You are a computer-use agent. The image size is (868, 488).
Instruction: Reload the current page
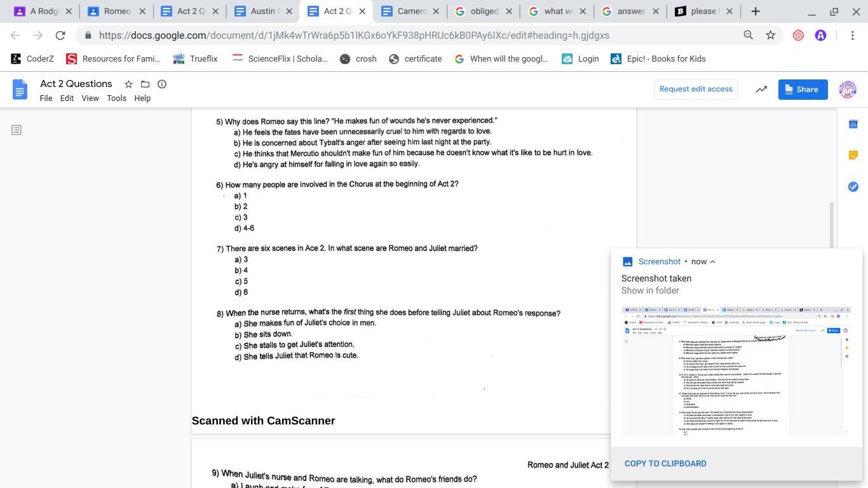[x=60, y=36]
